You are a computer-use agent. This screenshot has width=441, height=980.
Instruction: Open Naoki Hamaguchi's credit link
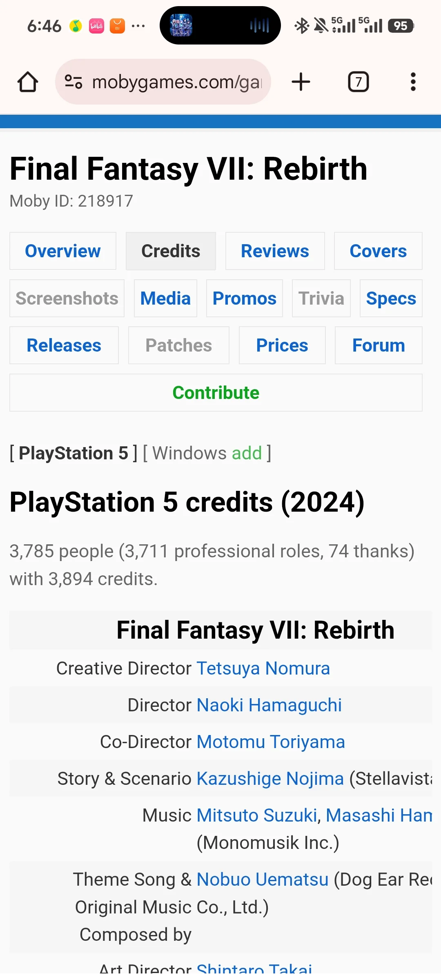269,705
